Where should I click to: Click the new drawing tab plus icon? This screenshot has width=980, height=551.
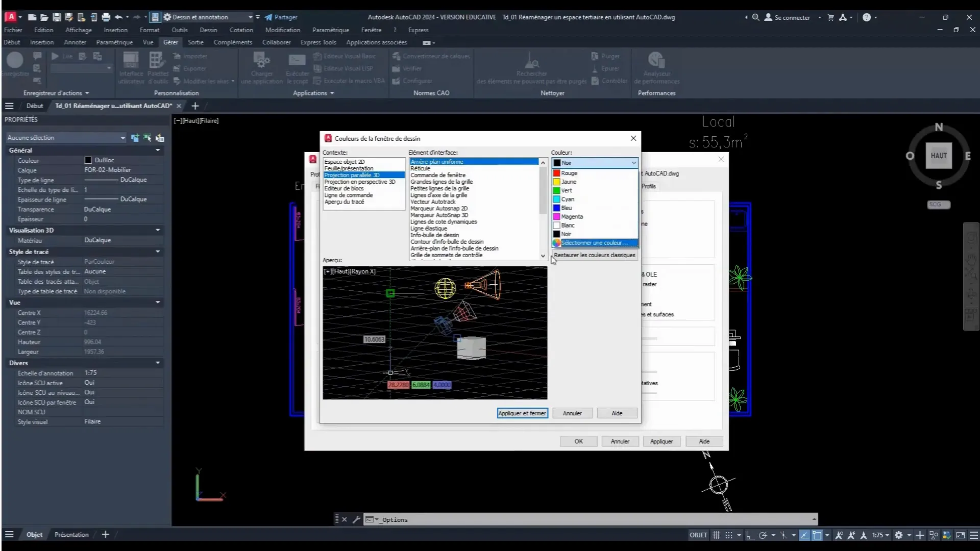195,106
